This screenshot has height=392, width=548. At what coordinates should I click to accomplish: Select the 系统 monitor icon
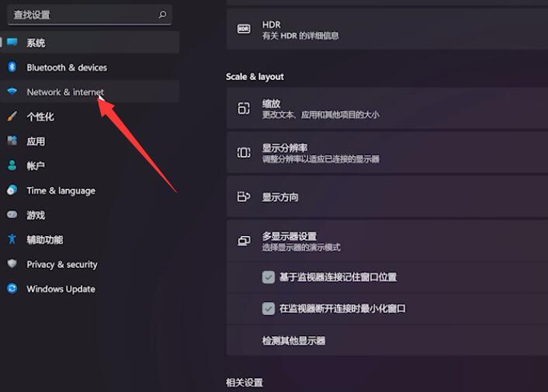[12, 42]
